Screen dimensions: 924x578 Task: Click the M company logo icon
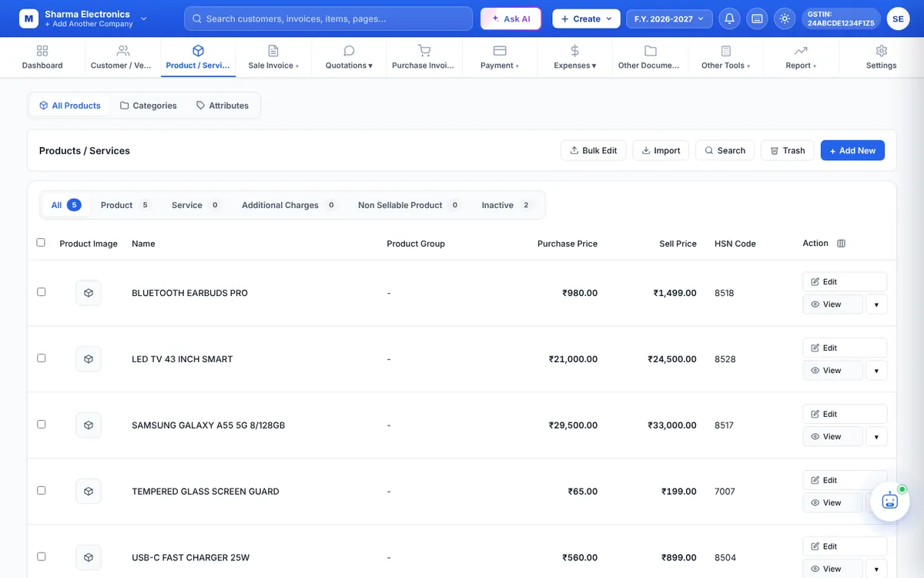coord(28,18)
